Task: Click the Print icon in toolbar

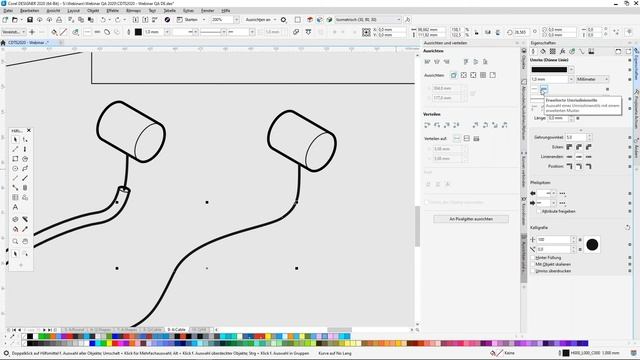Action: tap(59, 20)
